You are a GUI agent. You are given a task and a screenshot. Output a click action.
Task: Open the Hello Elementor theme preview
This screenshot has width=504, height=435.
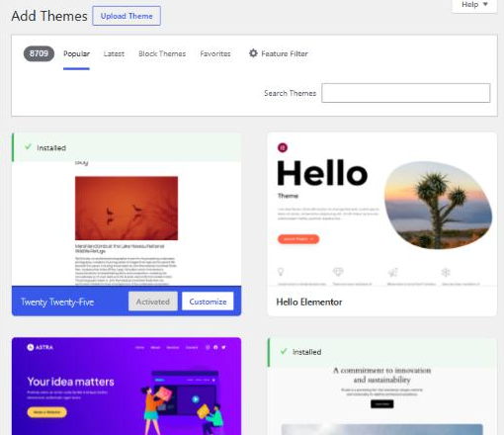tap(382, 210)
